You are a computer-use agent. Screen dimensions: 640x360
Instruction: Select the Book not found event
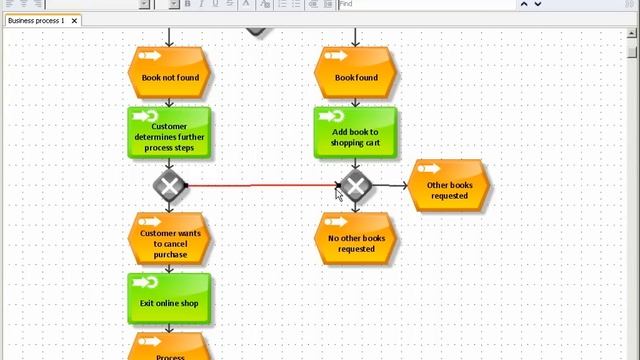pyautogui.click(x=169, y=73)
